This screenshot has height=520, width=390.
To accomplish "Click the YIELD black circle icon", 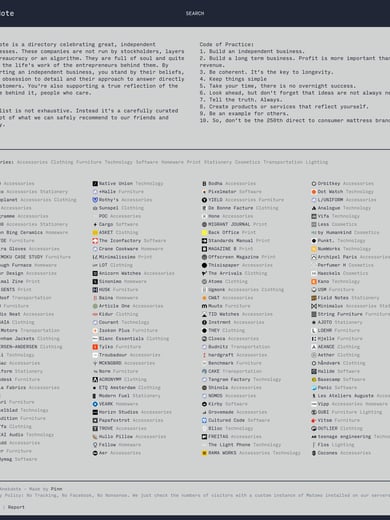I will pyautogui.click(x=204, y=200).
